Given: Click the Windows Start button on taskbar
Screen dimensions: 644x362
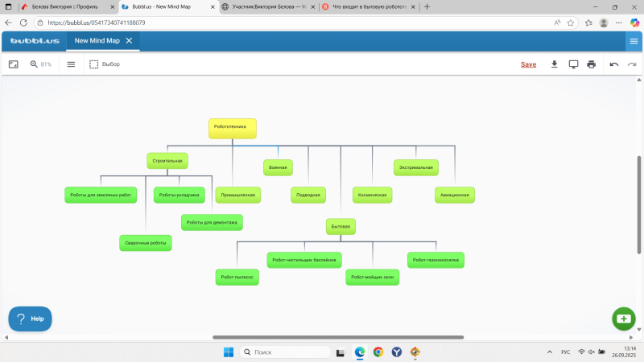Looking at the screenshot, I should point(228,352).
